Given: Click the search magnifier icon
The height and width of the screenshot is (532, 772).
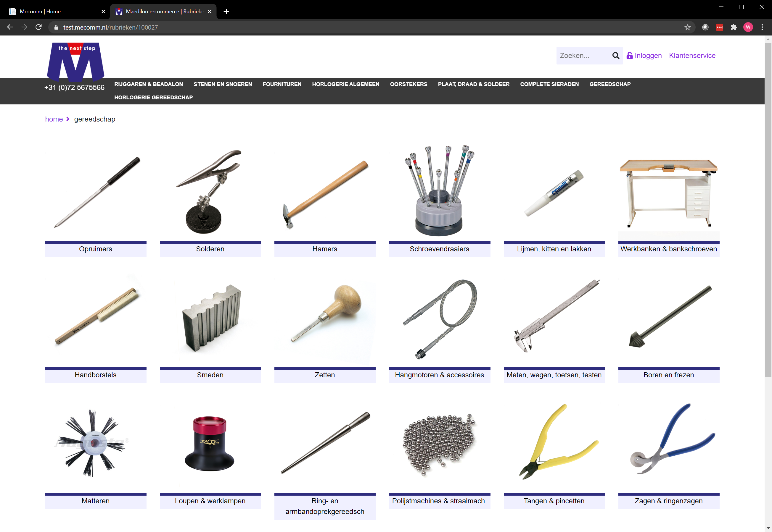Looking at the screenshot, I should [x=615, y=56].
